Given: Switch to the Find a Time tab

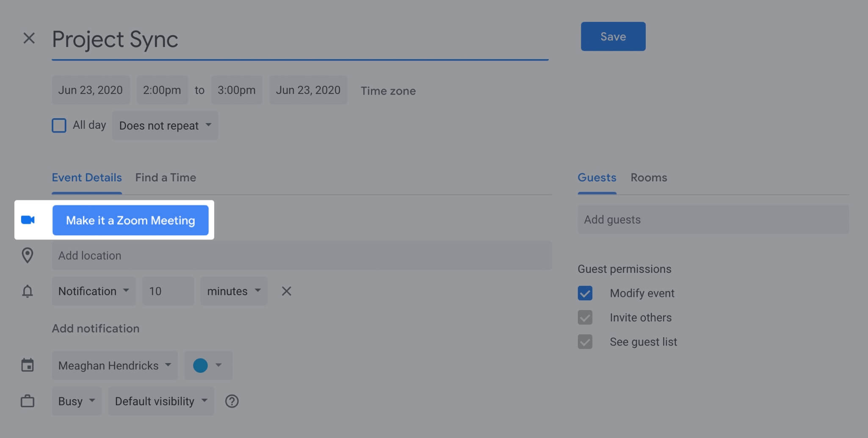Looking at the screenshot, I should 166,177.
